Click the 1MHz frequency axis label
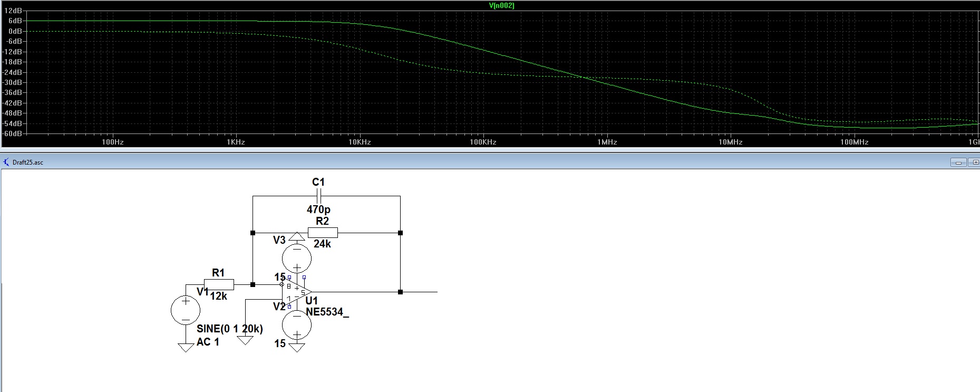The width and height of the screenshot is (980, 392). 607,142
